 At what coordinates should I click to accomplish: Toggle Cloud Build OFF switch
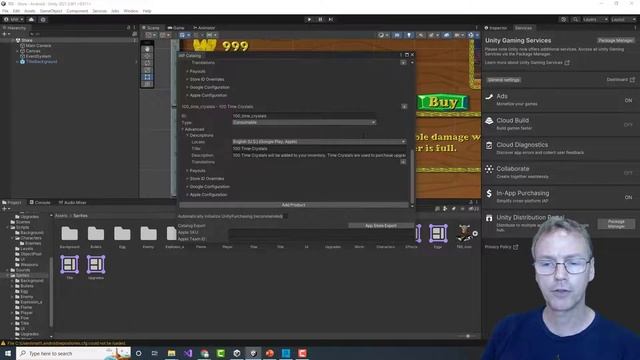pos(628,124)
